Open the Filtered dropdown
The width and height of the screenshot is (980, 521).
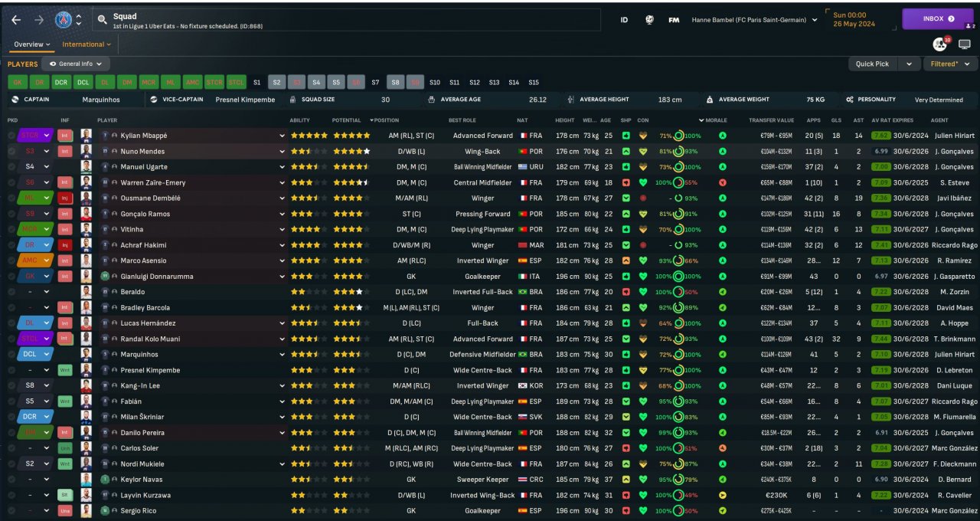(x=949, y=64)
